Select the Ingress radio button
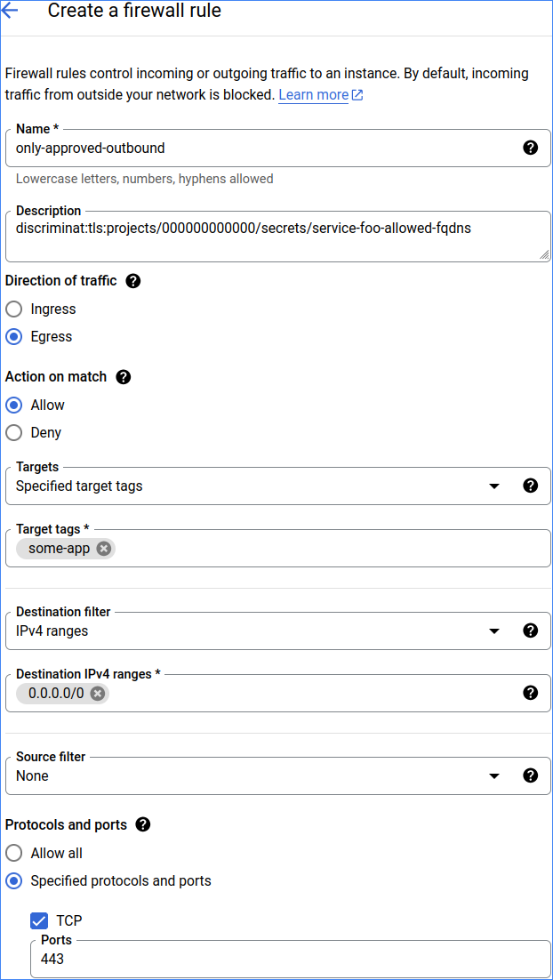Screen dimensions: 553x980 coord(14,309)
